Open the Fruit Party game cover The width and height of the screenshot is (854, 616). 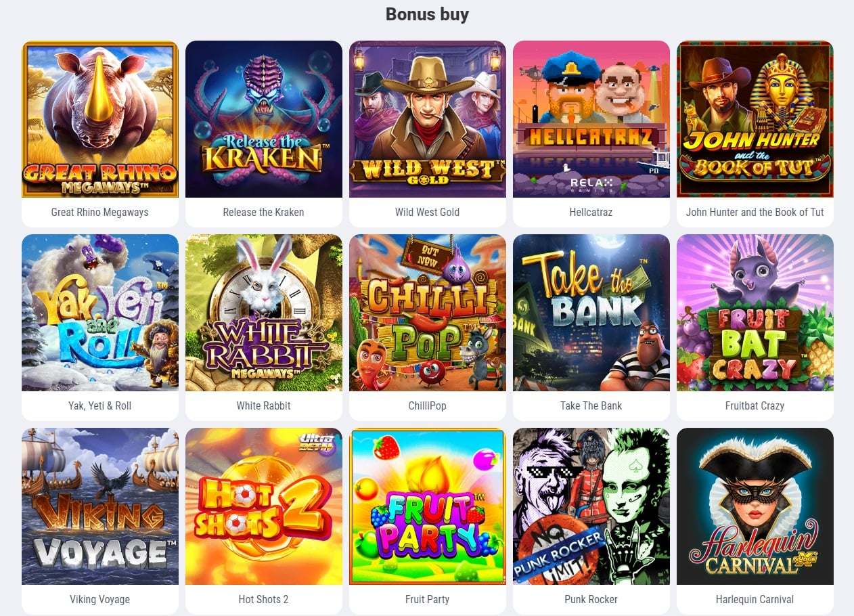coord(428,506)
